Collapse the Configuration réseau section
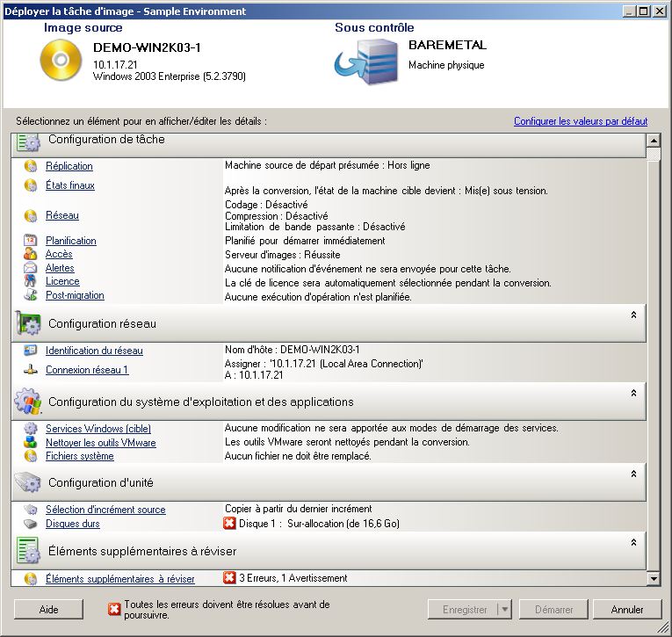Image resolution: width=672 pixels, height=637 pixels. [x=632, y=314]
